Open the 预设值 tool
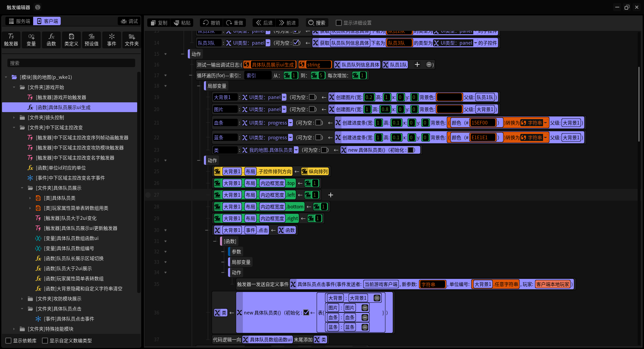The image size is (644, 349). pos(92,40)
